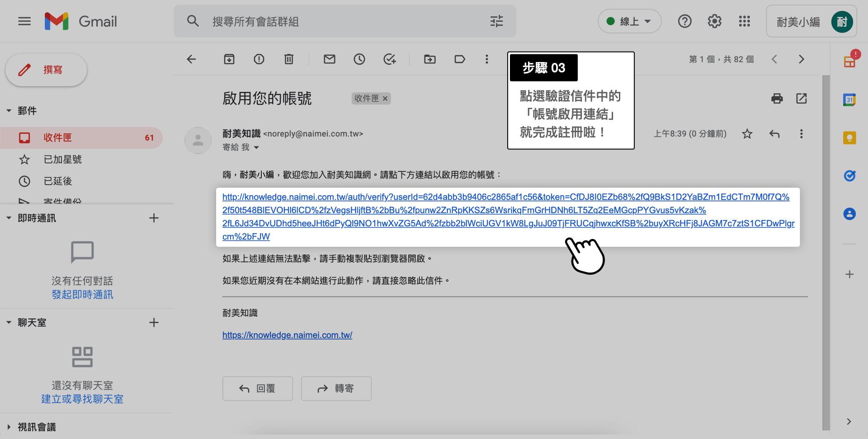Open Google apps grid icon

(744, 21)
